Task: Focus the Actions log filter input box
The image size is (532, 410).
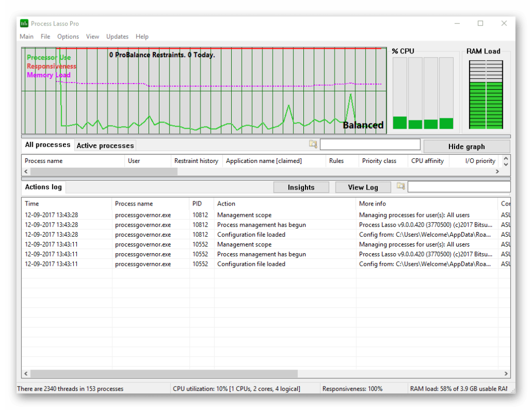Action: click(459, 187)
